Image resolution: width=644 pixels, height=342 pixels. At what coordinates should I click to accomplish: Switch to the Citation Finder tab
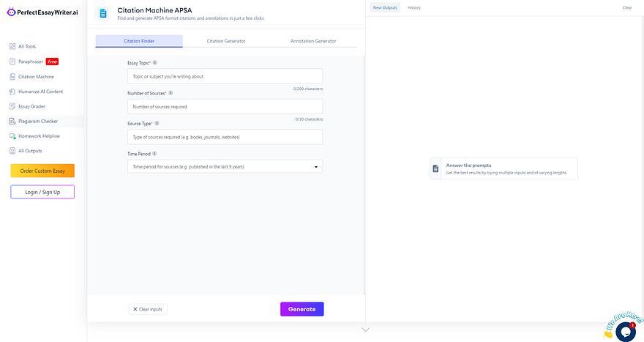pos(139,41)
